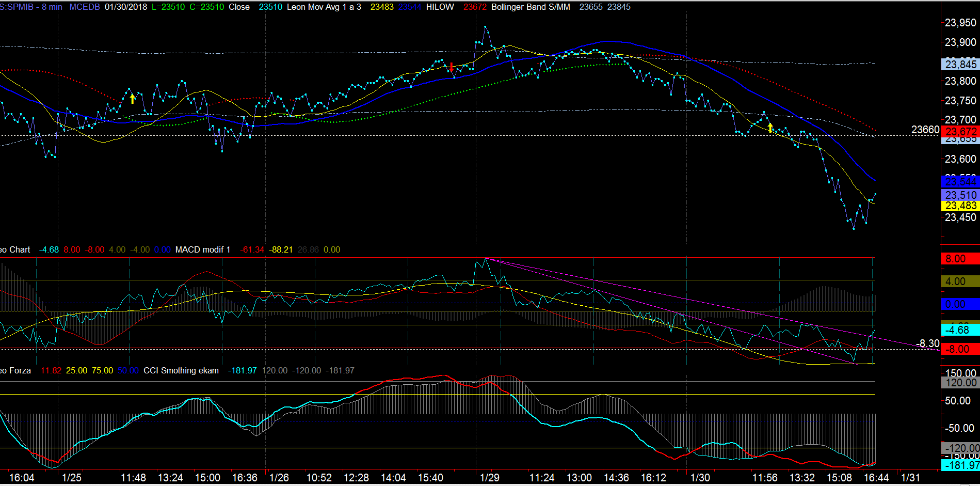Click the 1/30 date on time axis
Viewport: 980px width, 486px height.
click(700, 478)
